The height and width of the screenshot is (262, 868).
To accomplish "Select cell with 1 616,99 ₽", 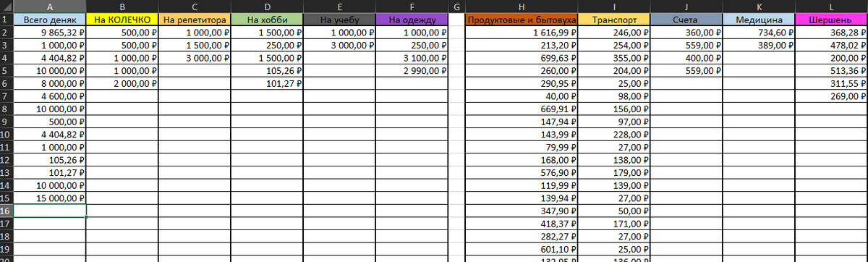I will point(522,33).
